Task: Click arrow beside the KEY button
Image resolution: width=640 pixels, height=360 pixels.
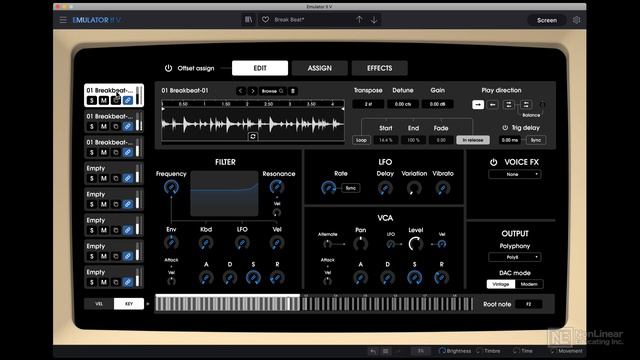Action: tap(148, 304)
